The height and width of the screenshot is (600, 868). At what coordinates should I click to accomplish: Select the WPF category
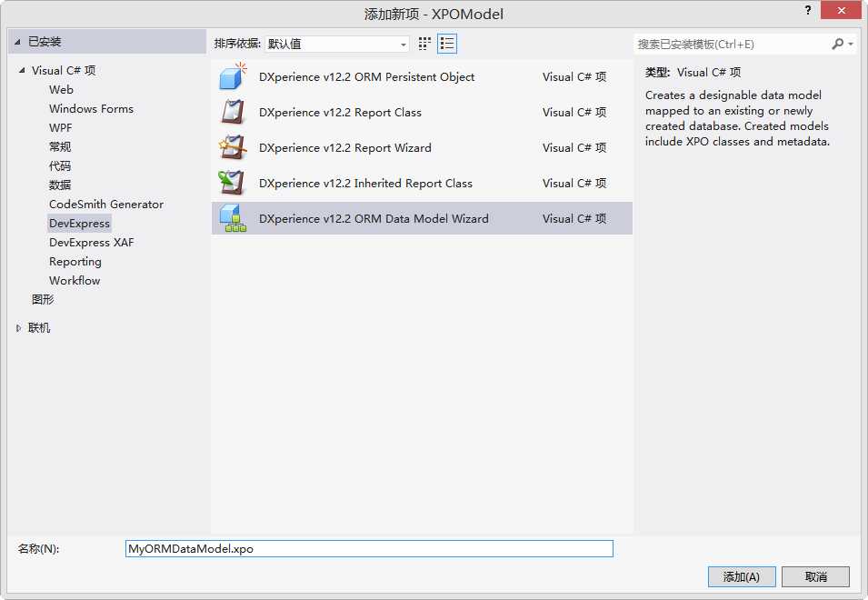click(60, 128)
